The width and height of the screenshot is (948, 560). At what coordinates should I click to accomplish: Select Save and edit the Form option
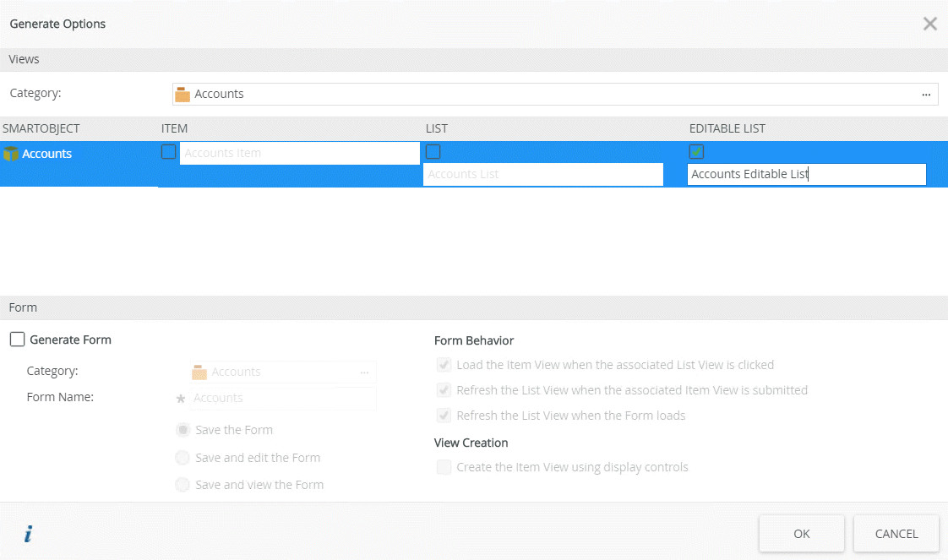point(183,458)
